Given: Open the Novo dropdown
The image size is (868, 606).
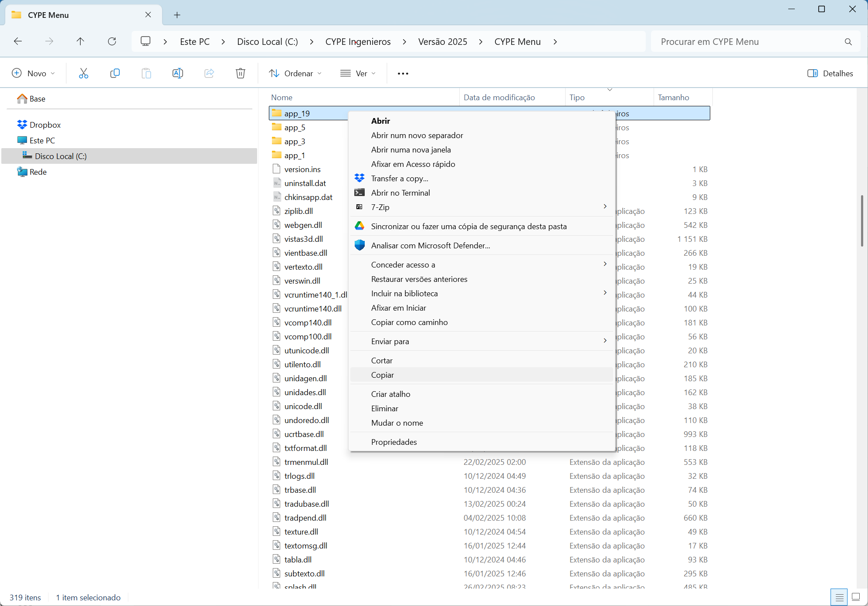Looking at the screenshot, I should 34,73.
